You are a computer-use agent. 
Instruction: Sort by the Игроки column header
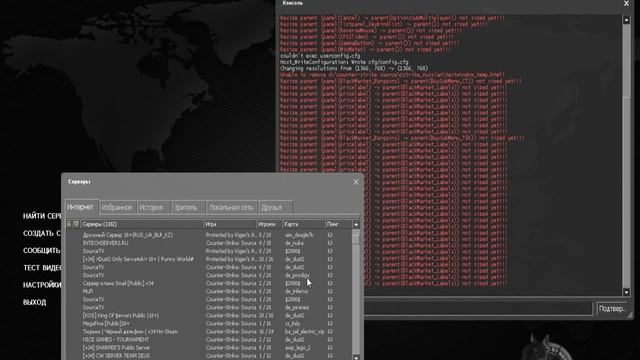269,224
